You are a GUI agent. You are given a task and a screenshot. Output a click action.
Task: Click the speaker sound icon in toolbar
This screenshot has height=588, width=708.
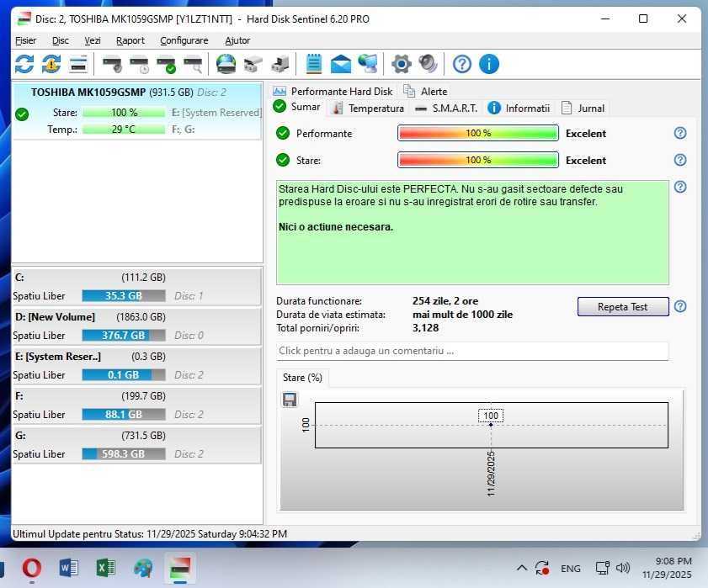[x=428, y=64]
